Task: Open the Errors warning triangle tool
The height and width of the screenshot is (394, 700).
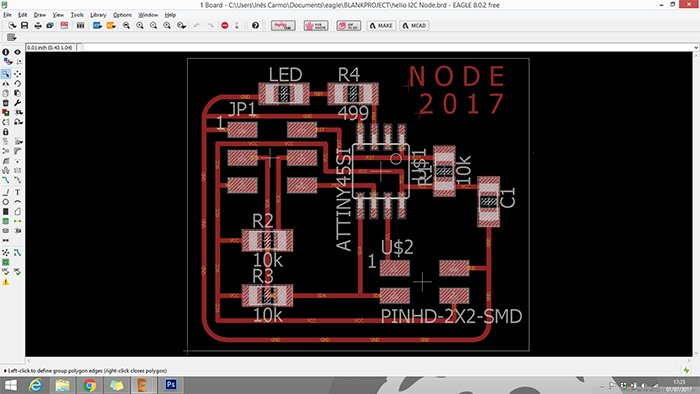Action: click(6, 282)
